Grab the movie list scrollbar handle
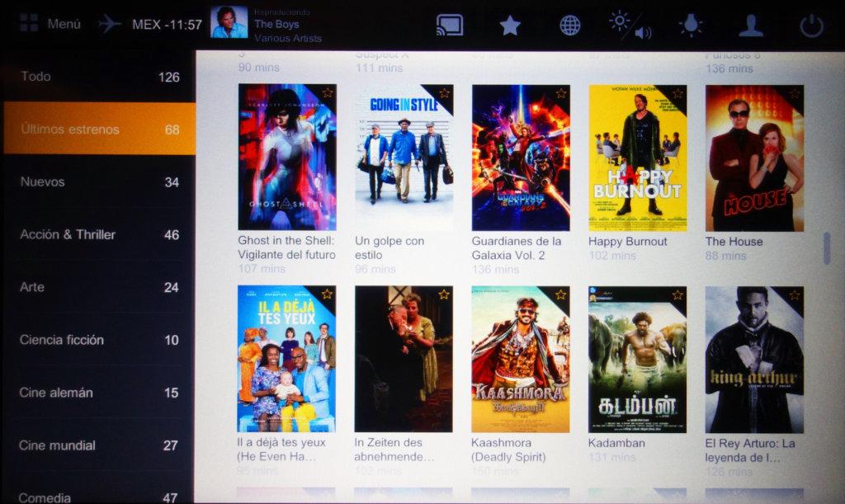 827,248
